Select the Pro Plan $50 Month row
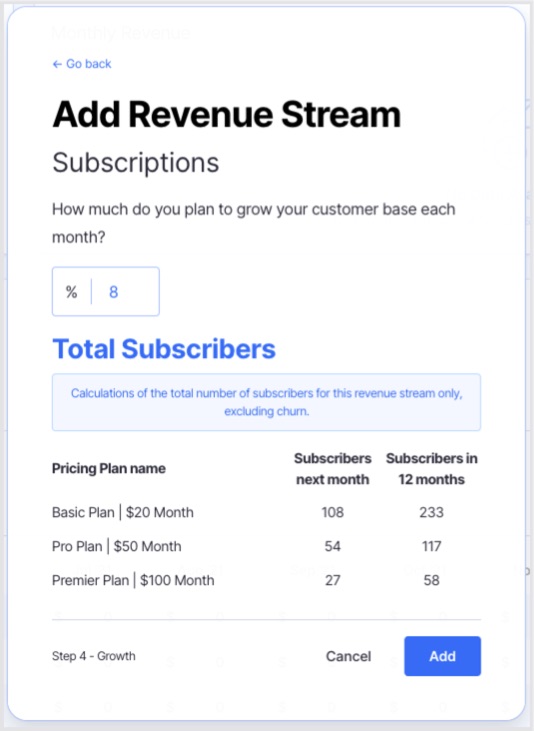Screen dimensions: 534x731 point(266,546)
